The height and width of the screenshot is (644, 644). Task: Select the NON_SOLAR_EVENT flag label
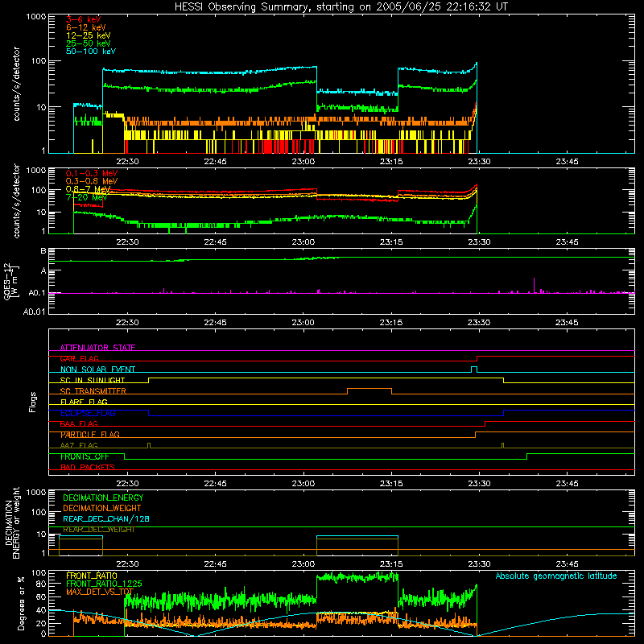click(97, 369)
